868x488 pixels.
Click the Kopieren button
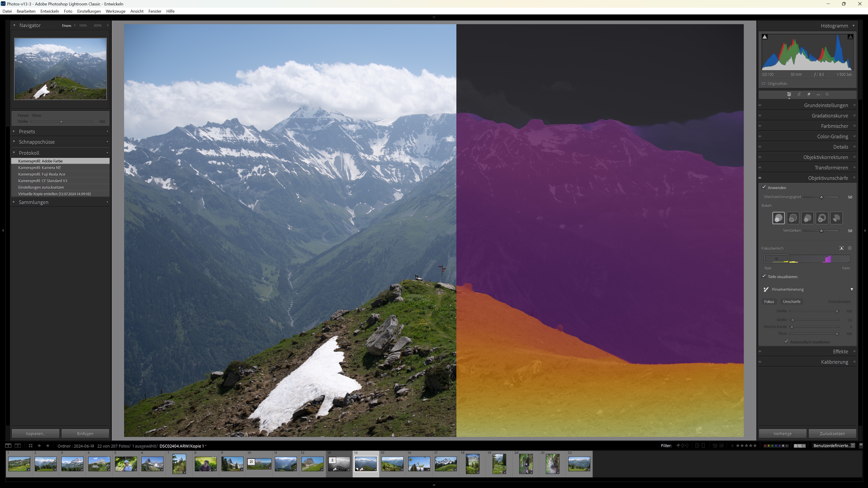pyautogui.click(x=35, y=434)
